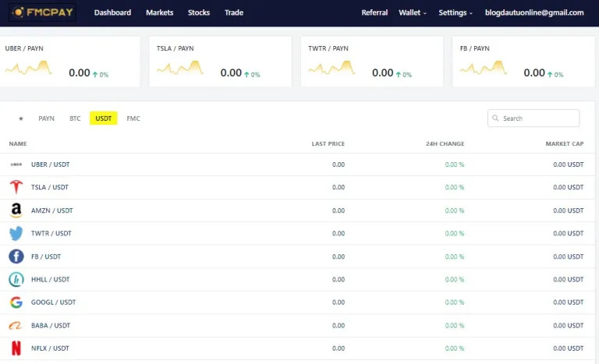
Task: Open the GOOGL / USDT pair
Action: (x=54, y=302)
